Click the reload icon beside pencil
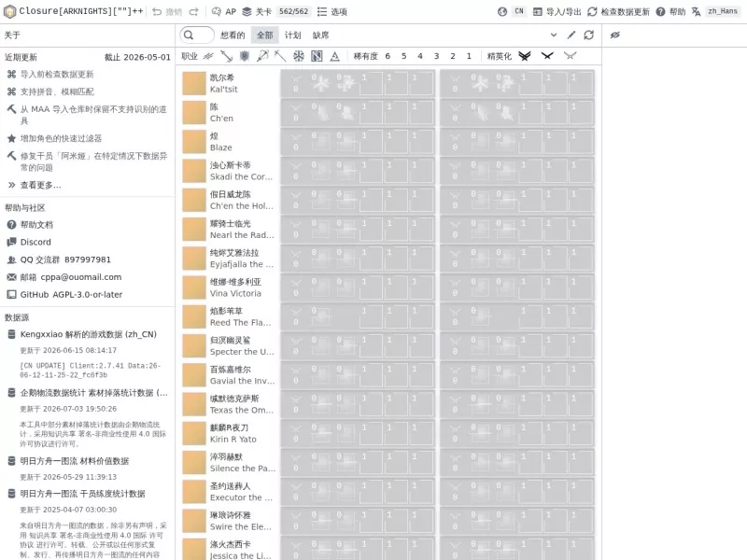 [589, 35]
